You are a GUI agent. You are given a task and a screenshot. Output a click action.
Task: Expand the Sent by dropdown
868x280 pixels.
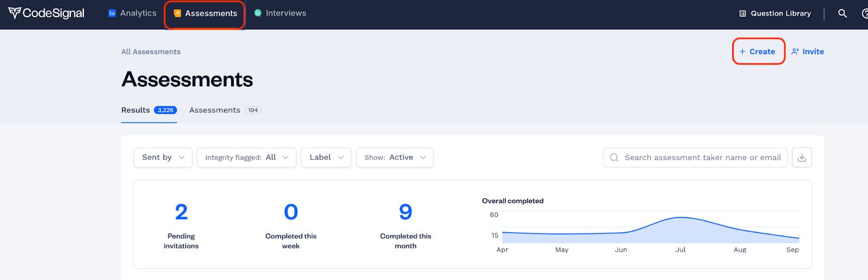click(163, 157)
